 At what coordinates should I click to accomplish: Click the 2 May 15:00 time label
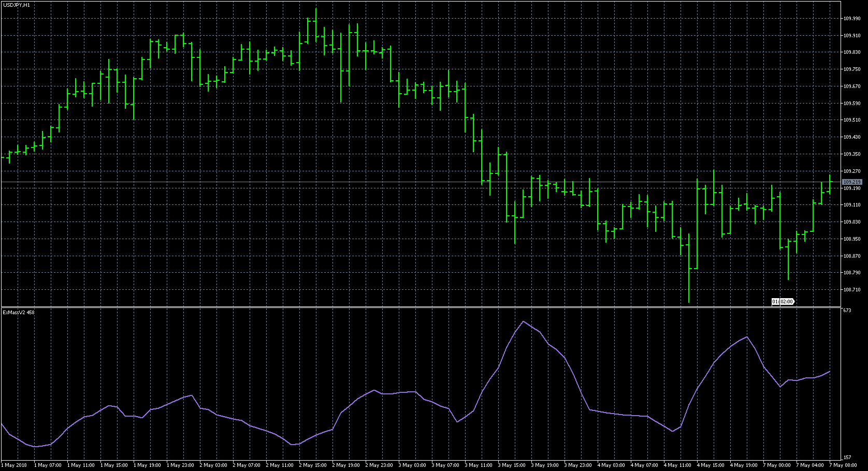click(313, 465)
